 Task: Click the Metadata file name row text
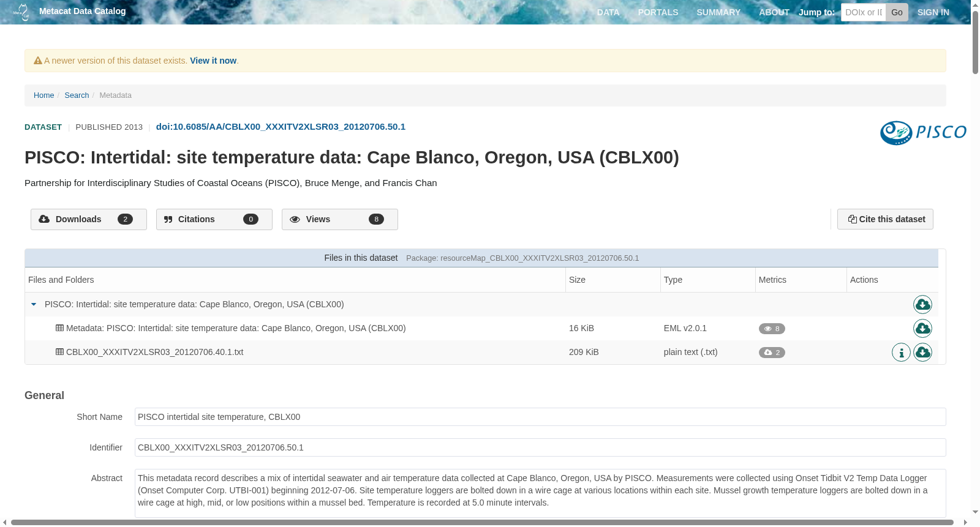[236, 328]
